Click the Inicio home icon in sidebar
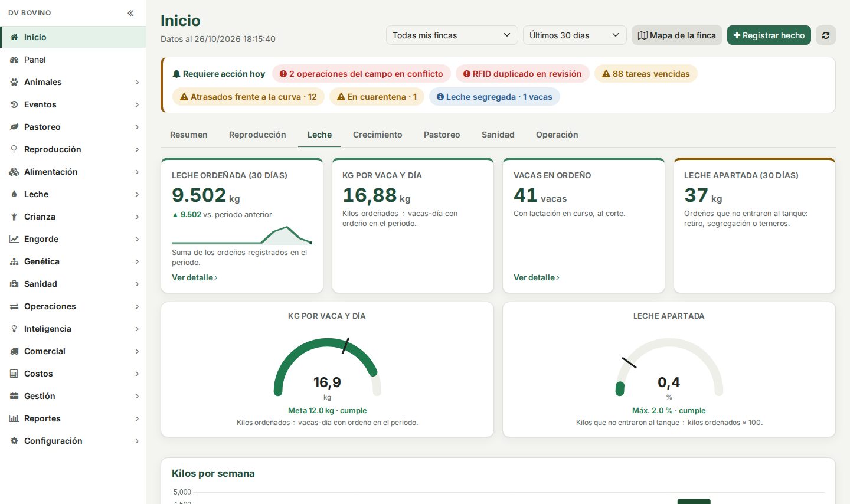This screenshot has height=504, width=850. [x=14, y=37]
